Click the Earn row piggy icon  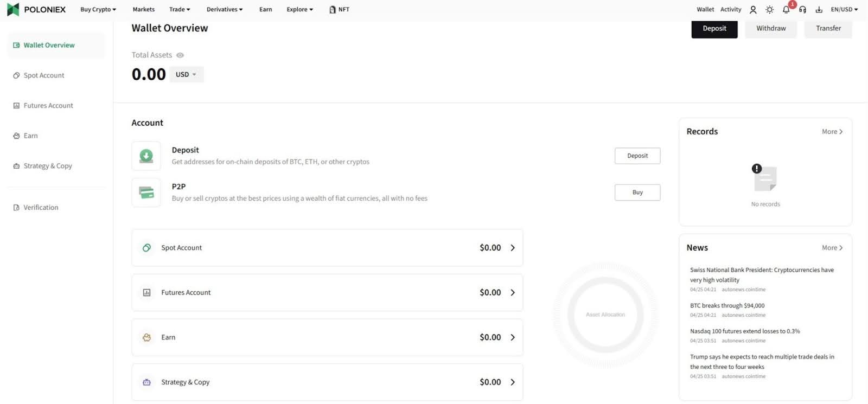click(x=146, y=337)
